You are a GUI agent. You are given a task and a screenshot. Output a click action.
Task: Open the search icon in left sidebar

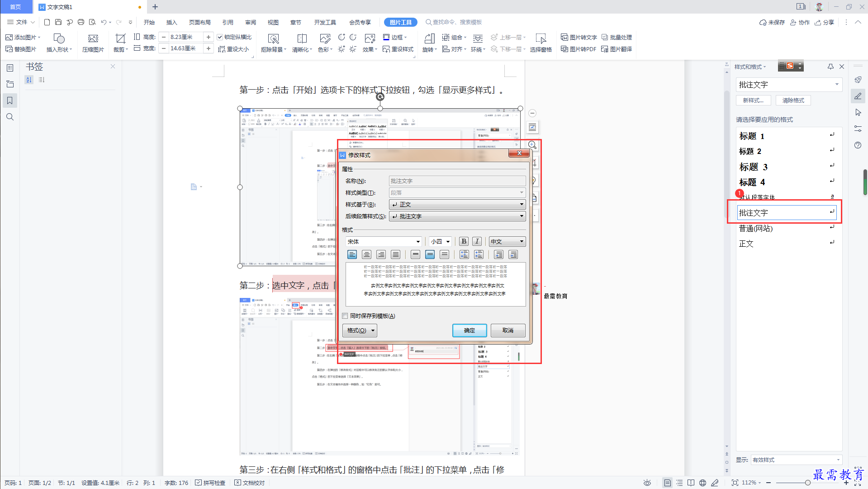(10, 117)
